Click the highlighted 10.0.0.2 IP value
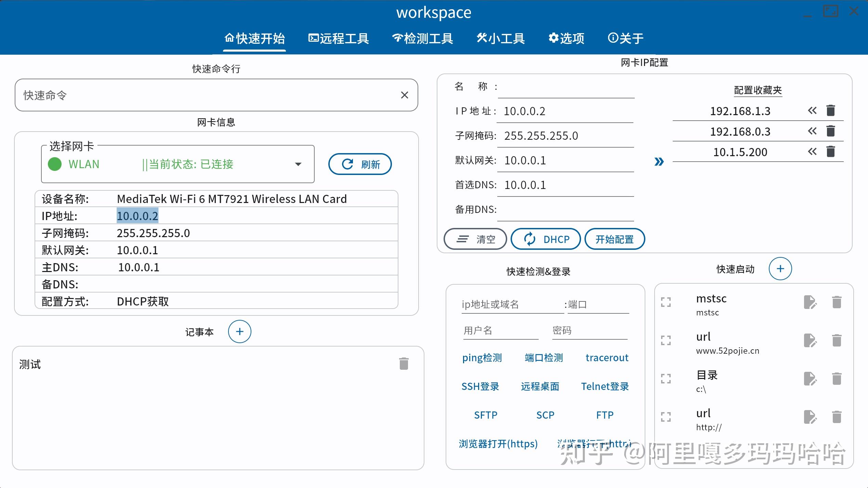Image resolution: width=868 pixels, height=488 pixels. [x=137, y=216]
